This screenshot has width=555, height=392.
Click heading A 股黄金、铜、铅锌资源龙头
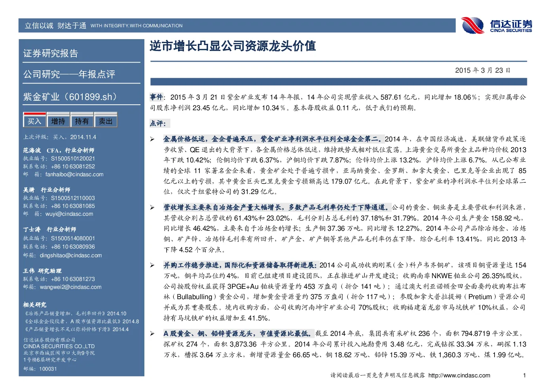click(210, 334)
